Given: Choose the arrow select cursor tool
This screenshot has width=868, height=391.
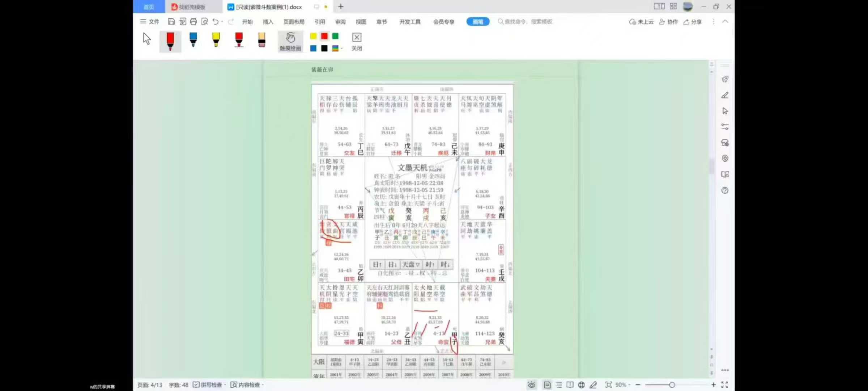Looking at the screenshot, I should [147, 39].
